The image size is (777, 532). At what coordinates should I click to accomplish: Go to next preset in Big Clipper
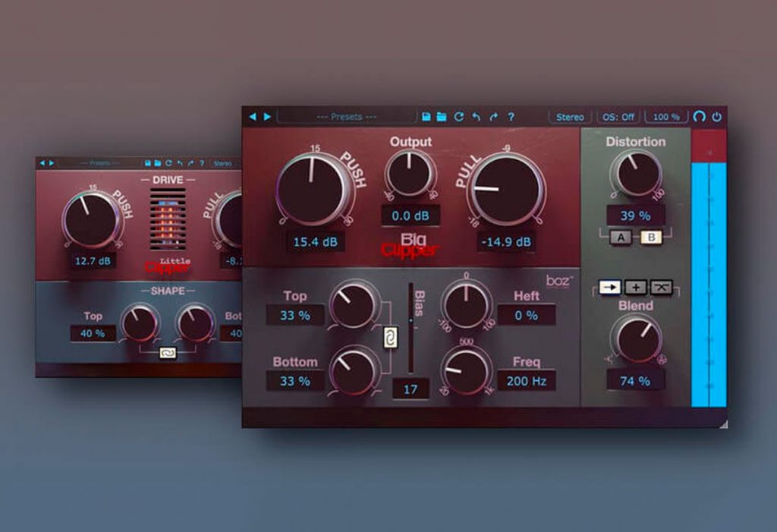point(268,117)
